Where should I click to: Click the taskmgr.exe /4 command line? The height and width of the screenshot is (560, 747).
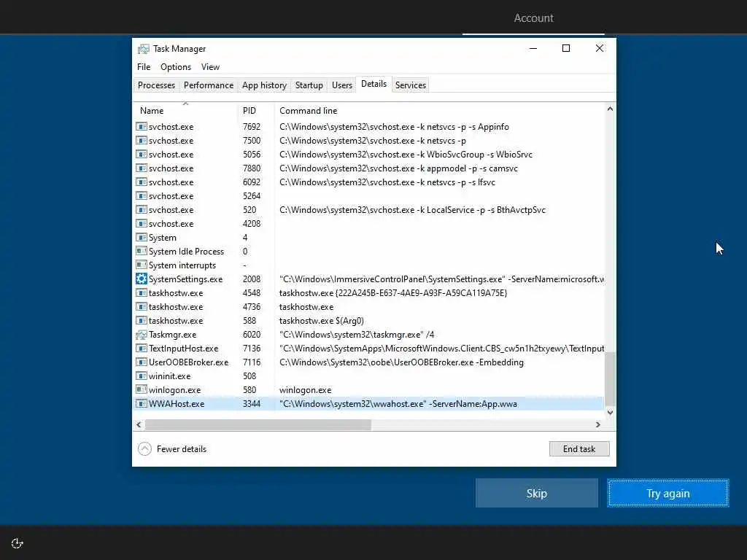(357, 335)
